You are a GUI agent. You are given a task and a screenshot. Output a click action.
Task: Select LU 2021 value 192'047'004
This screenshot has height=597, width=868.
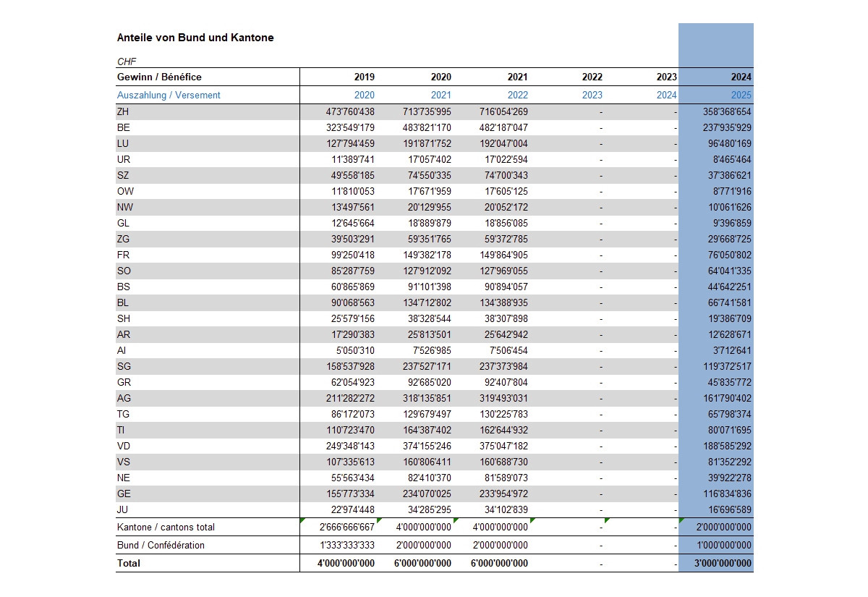pos(503,144)
